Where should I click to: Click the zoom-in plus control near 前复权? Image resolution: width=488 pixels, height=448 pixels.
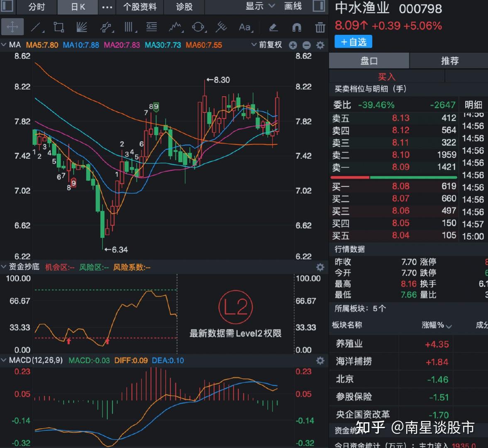tap(293, 45)
